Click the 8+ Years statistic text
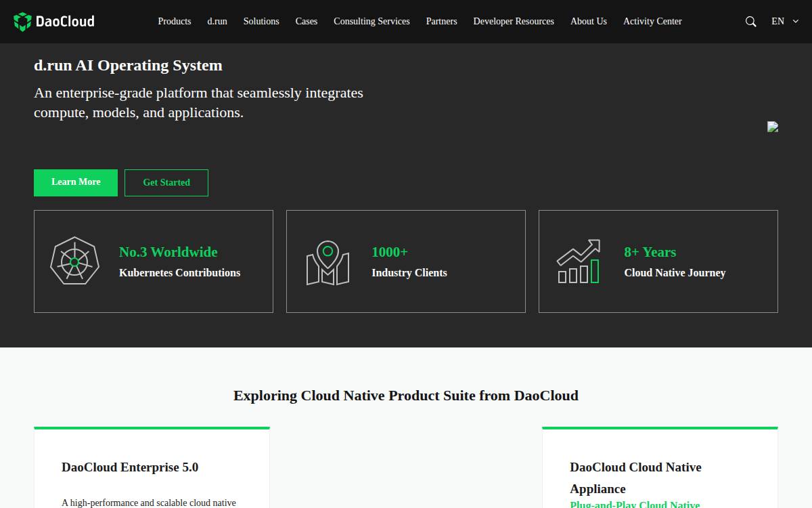The width and height of the screenshot is (812, 508). tap(650, 252)
